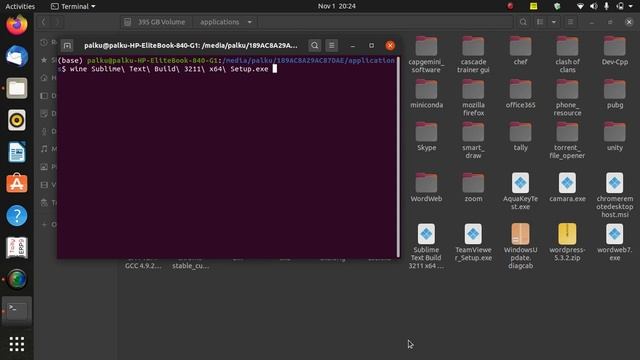The height and width of the screenshot is (360, 640).
Task: Select the Skype folder
Action: (426, 136)
